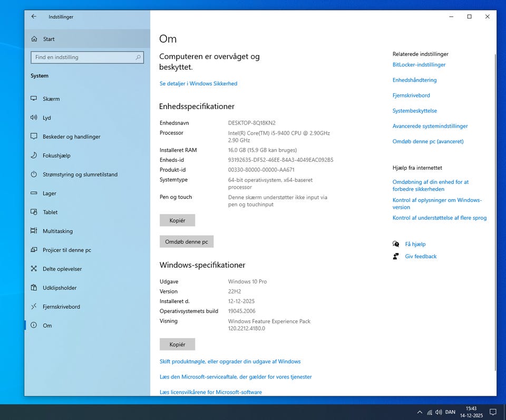
Task: Open Kontrol af oplysninger om Windows-version
Action: pyautogui.click(x=437, y=203)
